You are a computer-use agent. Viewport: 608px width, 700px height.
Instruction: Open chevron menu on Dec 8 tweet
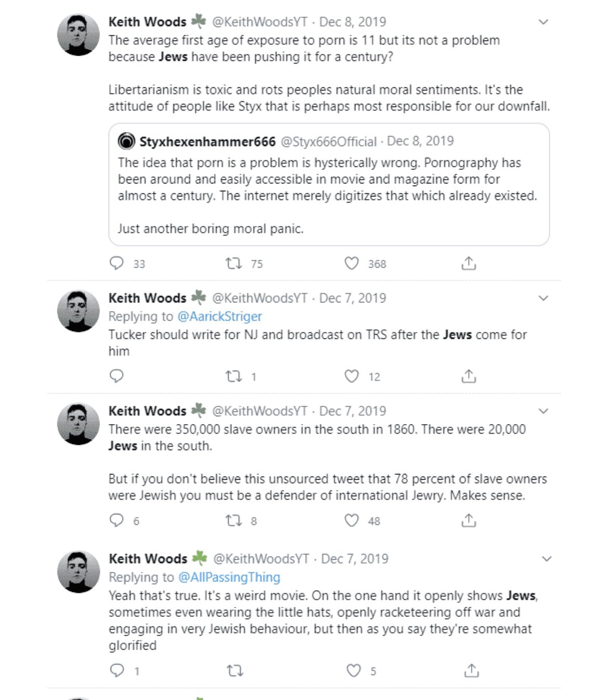[x=544, y=22]
